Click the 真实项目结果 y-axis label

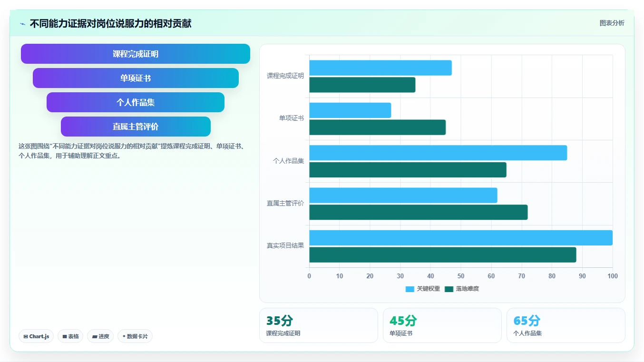click(x=285, y=245)
